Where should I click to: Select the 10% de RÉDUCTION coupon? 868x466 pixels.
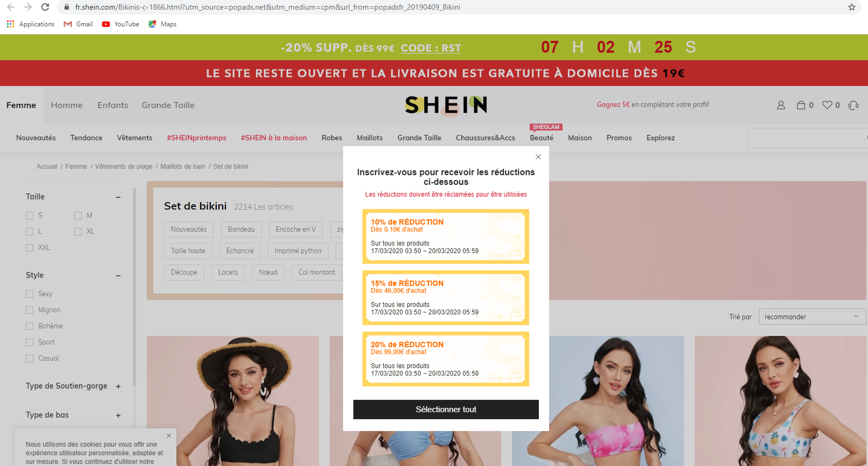[446, 236]
